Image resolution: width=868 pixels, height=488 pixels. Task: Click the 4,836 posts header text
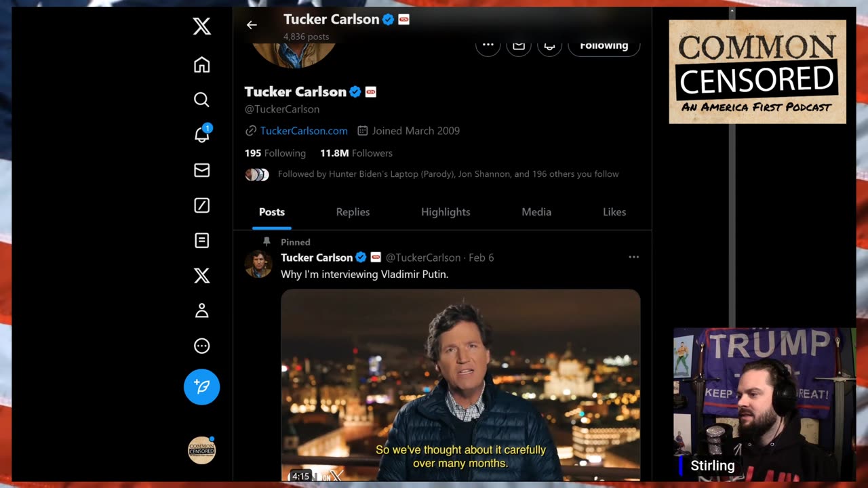[307, 37]
